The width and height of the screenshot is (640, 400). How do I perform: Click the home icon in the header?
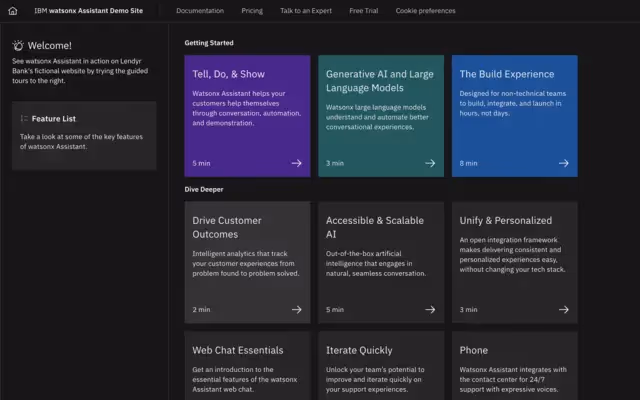[x=13, y=11]
